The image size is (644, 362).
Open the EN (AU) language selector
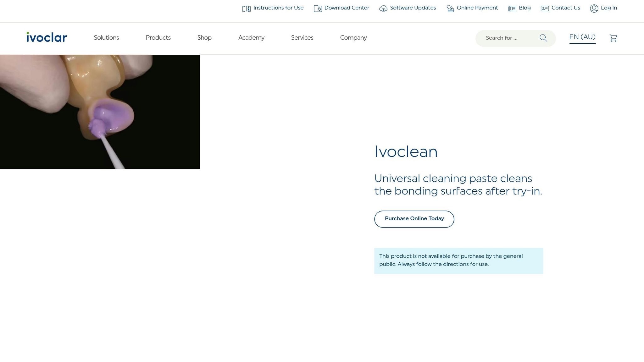pos(582,37)
